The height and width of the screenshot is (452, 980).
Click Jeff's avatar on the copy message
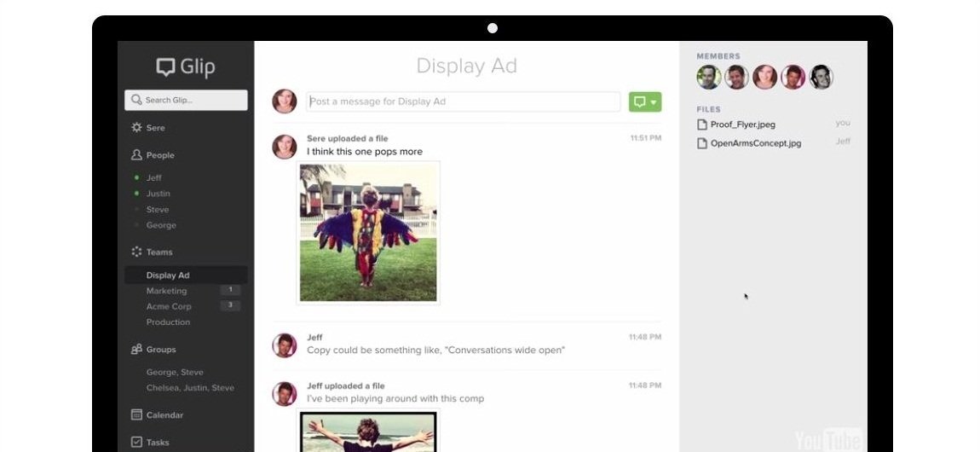285,345
